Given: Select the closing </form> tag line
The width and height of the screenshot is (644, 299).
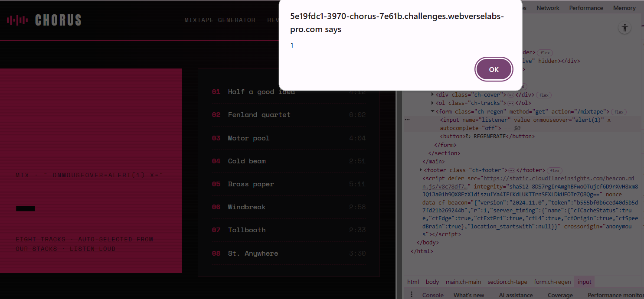Looking at the screenshot, I should point(445,145).
